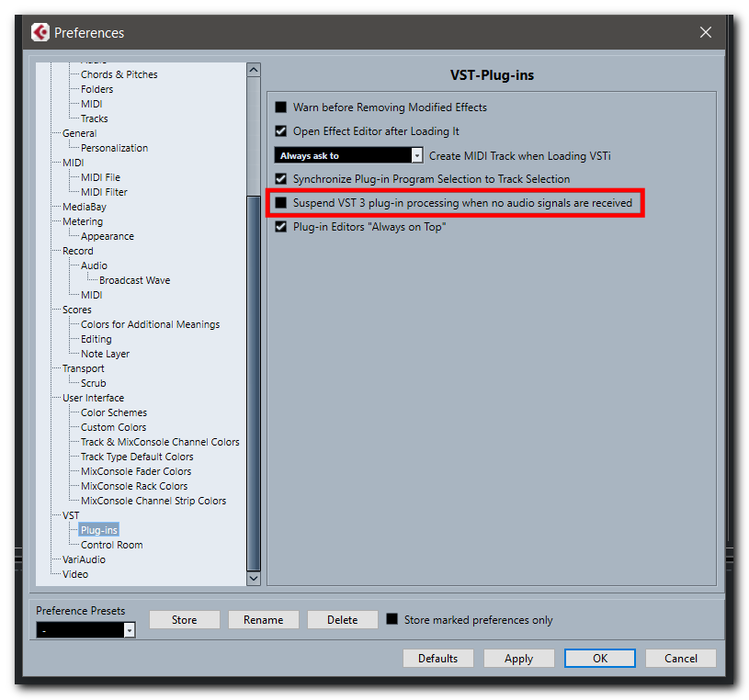Image resolution: width=749 pixels, height=700 pixels.
Task: Open the Always ask to dropdown
Action: [416, 156]
